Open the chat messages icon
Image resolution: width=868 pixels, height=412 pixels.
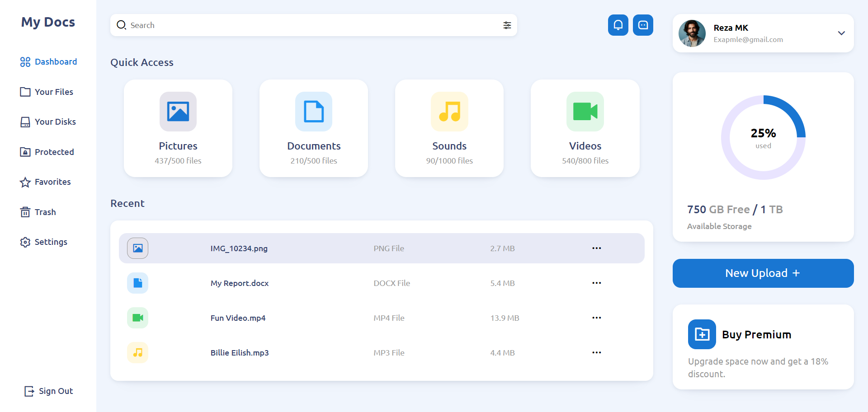[643, 25]
